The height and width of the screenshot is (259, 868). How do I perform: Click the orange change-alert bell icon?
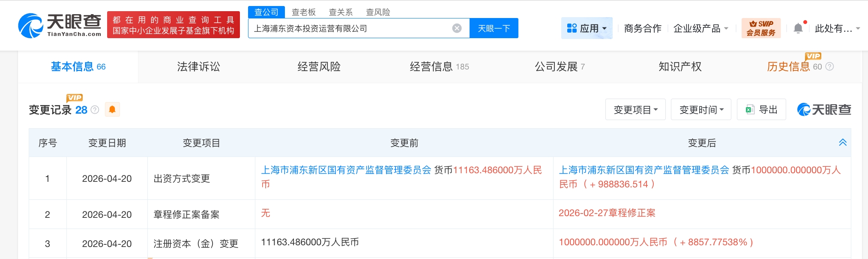(x=112, y=110)
